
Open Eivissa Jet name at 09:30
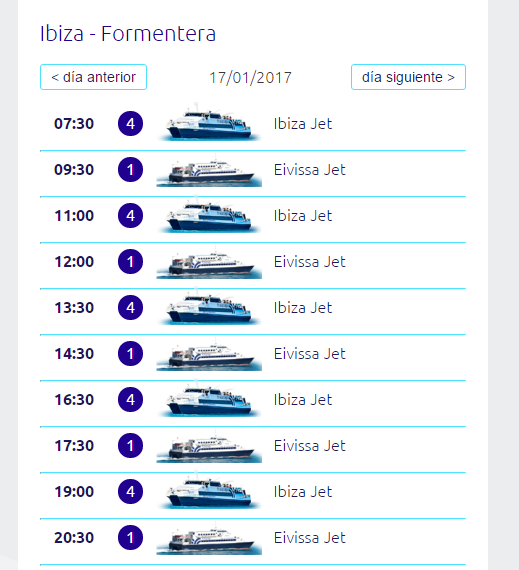pyautogui.click(x=310, y=170)
